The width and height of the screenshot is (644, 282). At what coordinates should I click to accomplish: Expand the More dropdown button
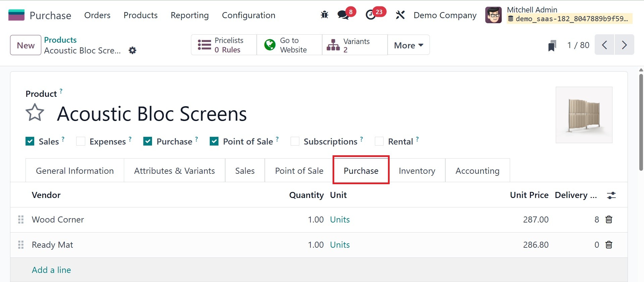408,45
